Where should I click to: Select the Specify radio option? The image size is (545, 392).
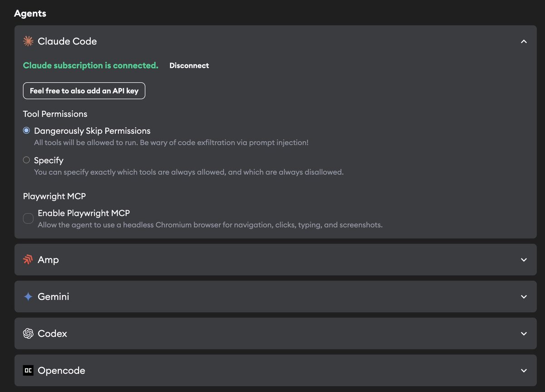[x=26, y=160]
